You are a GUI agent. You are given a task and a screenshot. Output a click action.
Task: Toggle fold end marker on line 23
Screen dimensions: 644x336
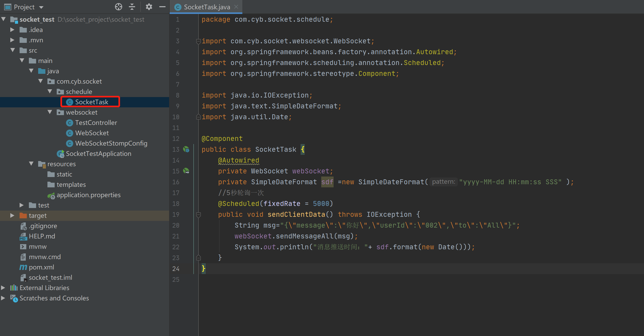[x=198, y=258]
